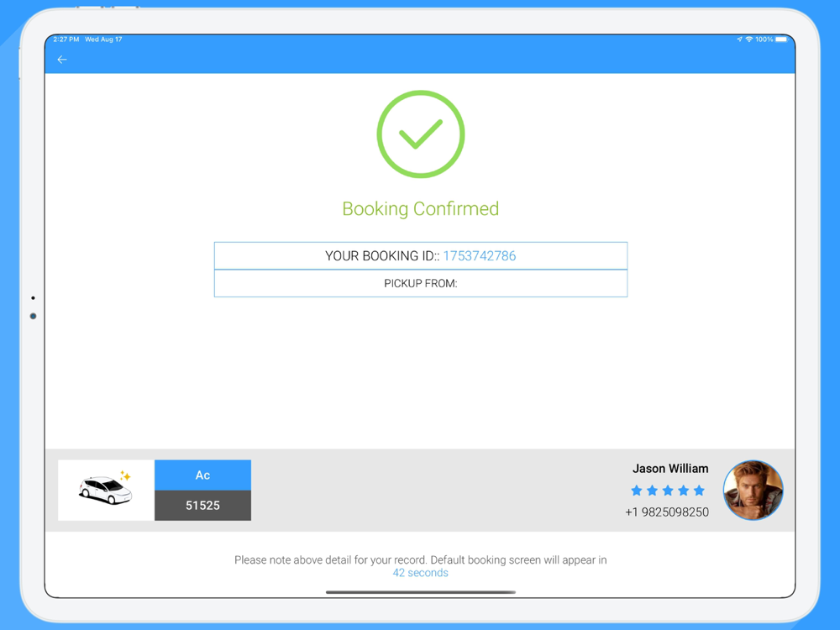Click the Wed Aug 17 date text
This screenshot has height=630, width=840.
pos(103,39)
